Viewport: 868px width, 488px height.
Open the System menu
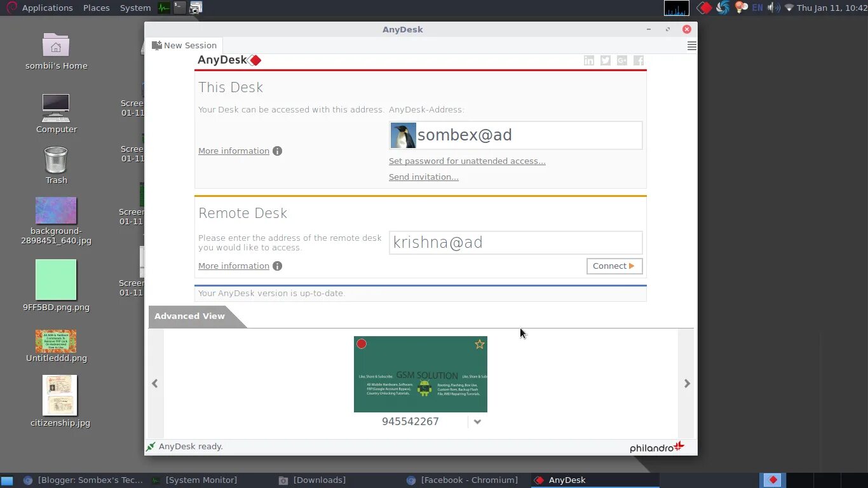click(135, 8)
